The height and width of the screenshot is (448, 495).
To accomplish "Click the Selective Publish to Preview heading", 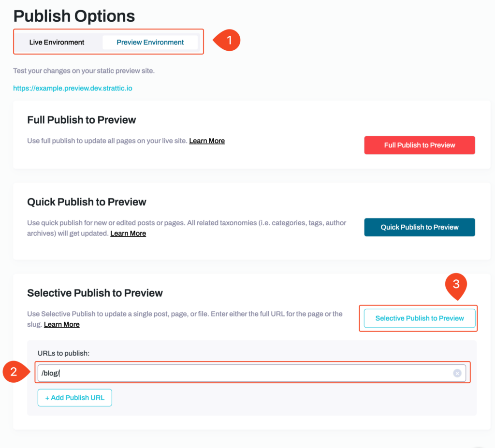I will (x=95, y=293).
